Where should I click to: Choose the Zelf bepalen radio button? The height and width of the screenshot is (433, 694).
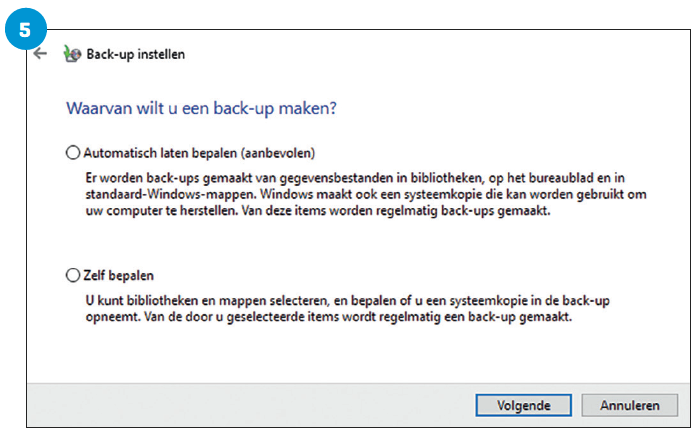(x=73, y=275)
